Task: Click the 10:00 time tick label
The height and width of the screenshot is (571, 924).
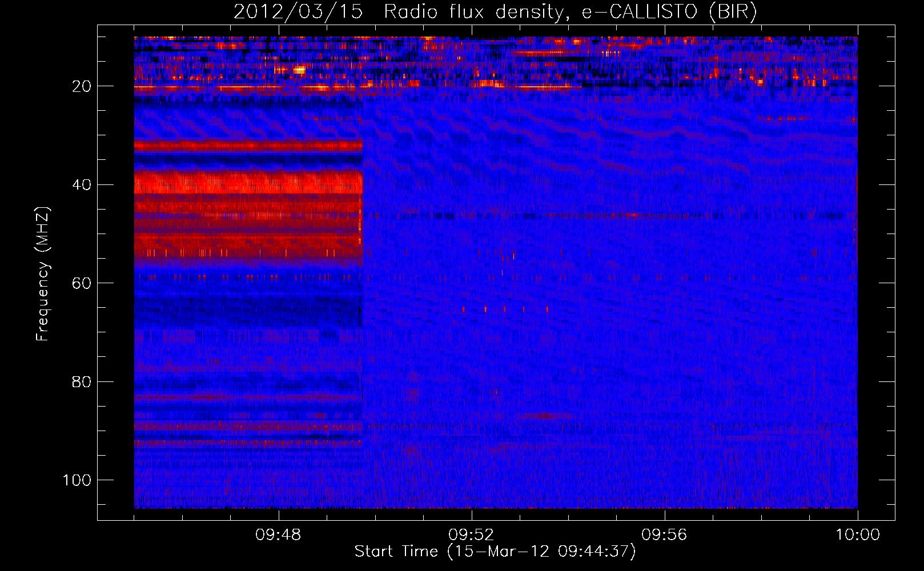Action: point(858,535)
